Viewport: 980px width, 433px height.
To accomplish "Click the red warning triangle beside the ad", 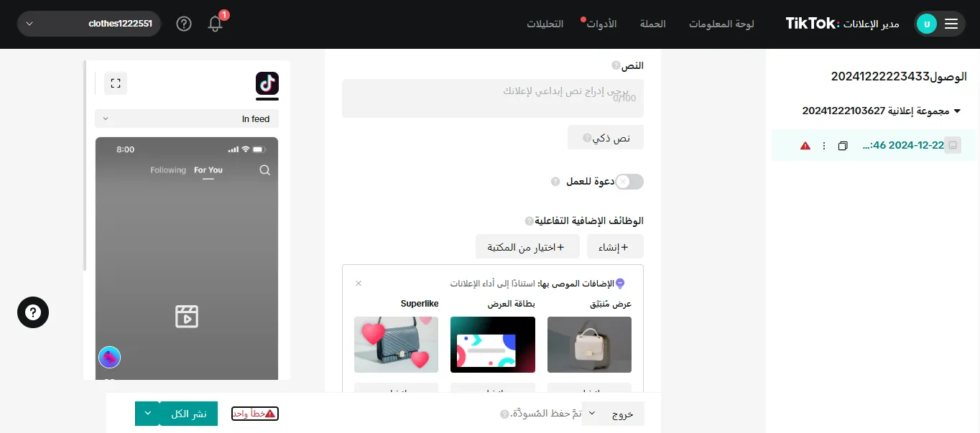I will click(x=805, y=145).
